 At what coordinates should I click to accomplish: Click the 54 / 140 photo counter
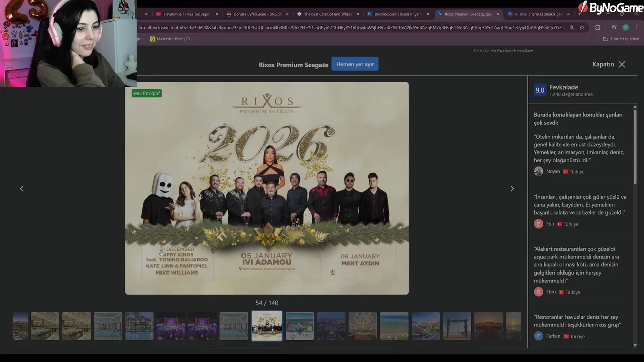[267, 303]
